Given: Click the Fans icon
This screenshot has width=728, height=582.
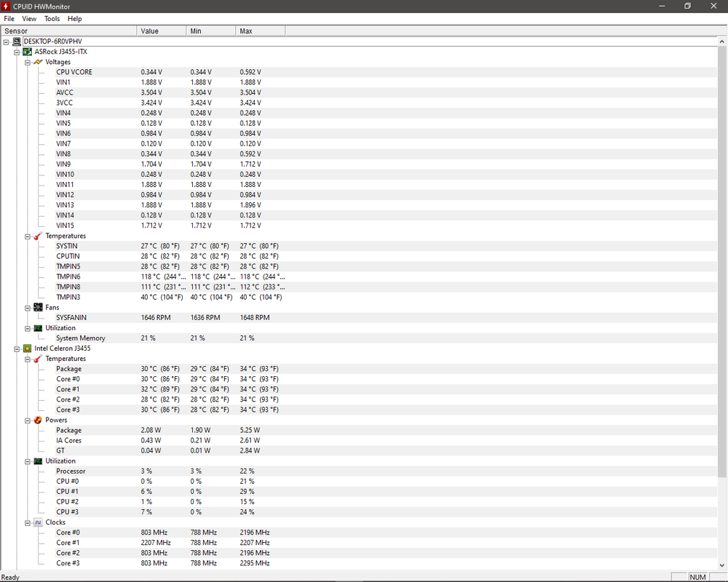Looking at the screenshot, I should 38,307.
